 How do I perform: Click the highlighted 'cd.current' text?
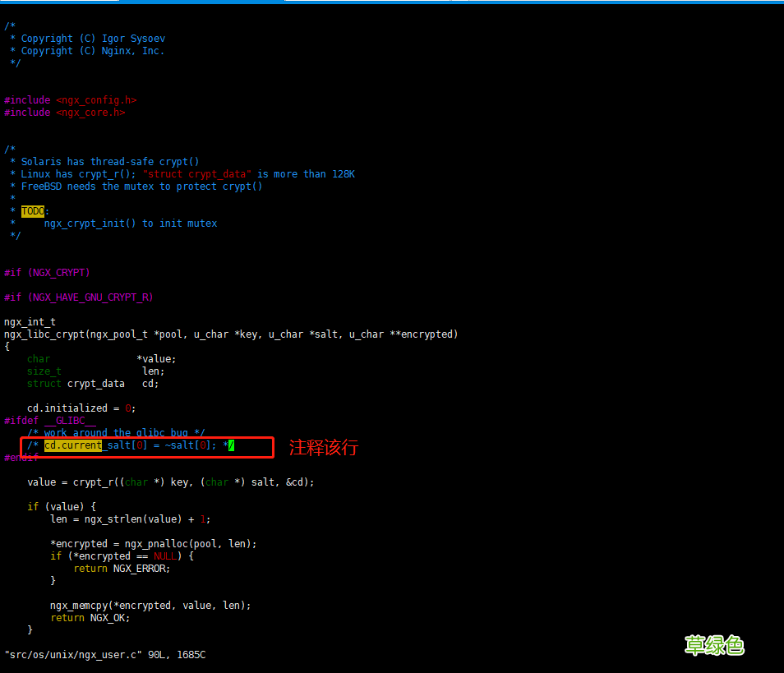pos(73,445)
